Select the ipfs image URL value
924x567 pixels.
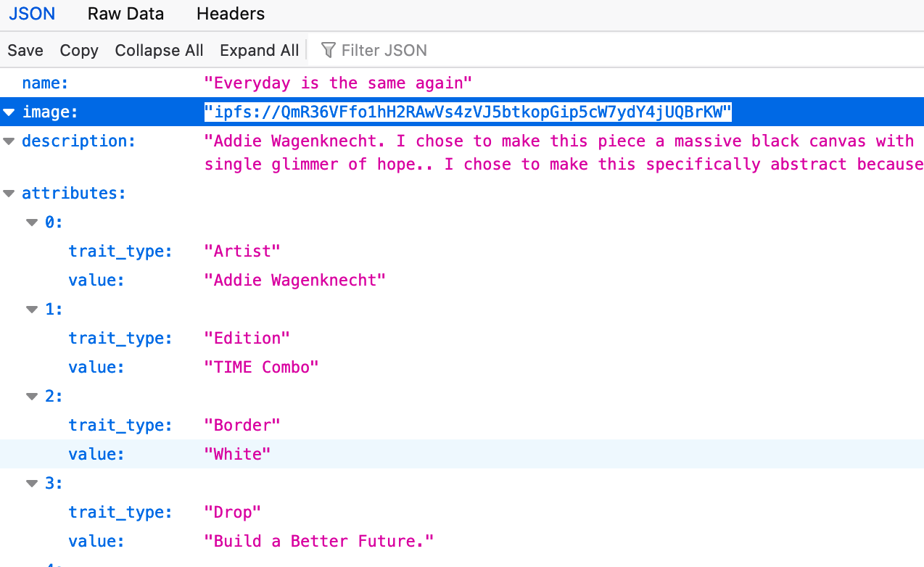click(x=466, y=112)
